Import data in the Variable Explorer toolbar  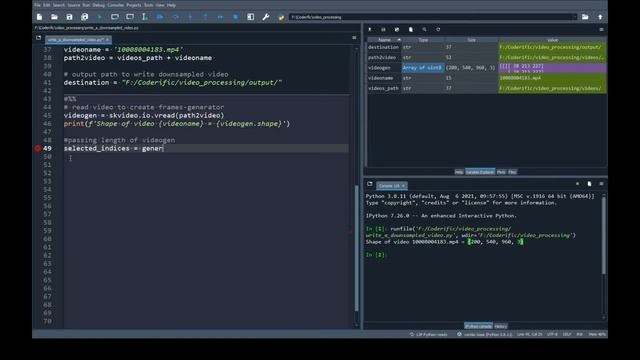tap(370, 29)
